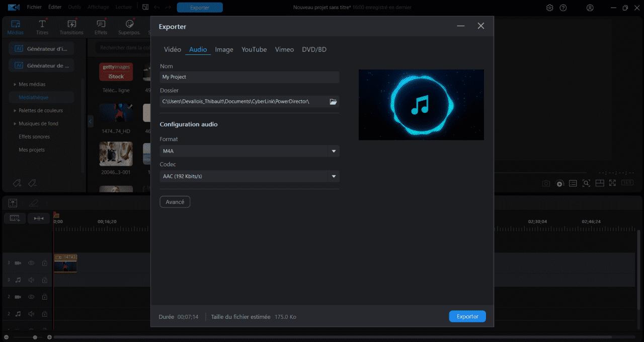
Task: Open help question mark icon
Action: (x=563, y=8)
